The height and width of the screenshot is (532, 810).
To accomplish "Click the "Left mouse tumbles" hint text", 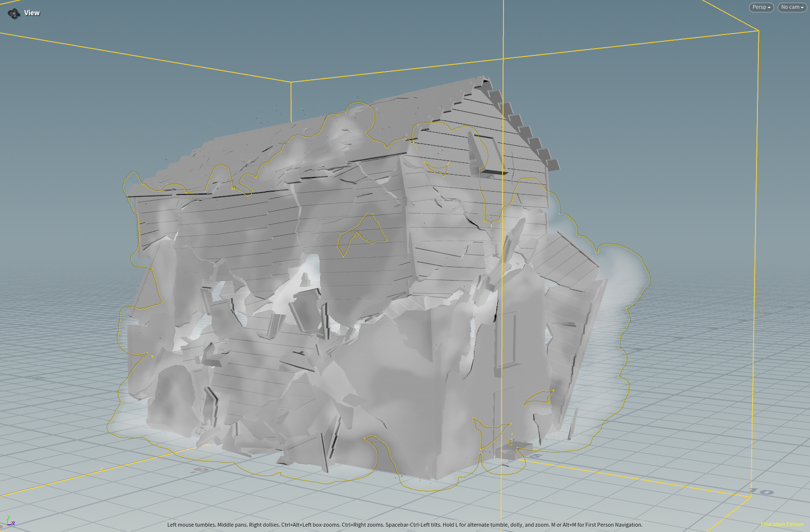I will [191, 525].
